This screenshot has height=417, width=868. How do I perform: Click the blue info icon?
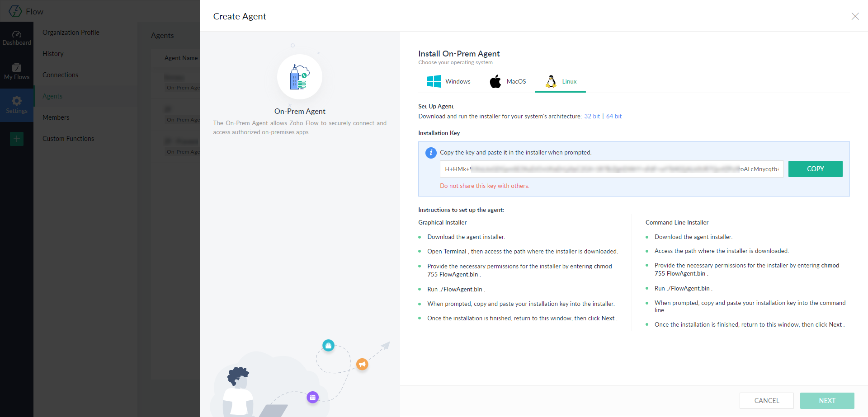431,153
